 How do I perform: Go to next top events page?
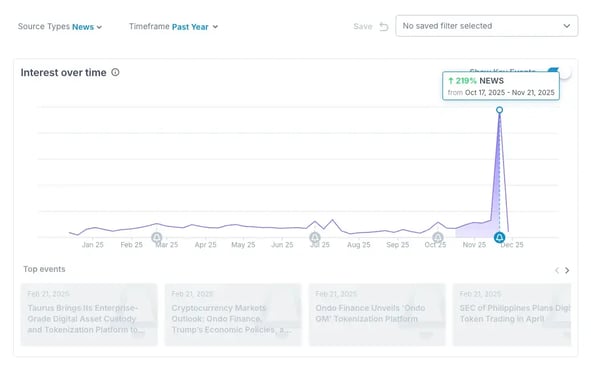click(x=567, y=270)
